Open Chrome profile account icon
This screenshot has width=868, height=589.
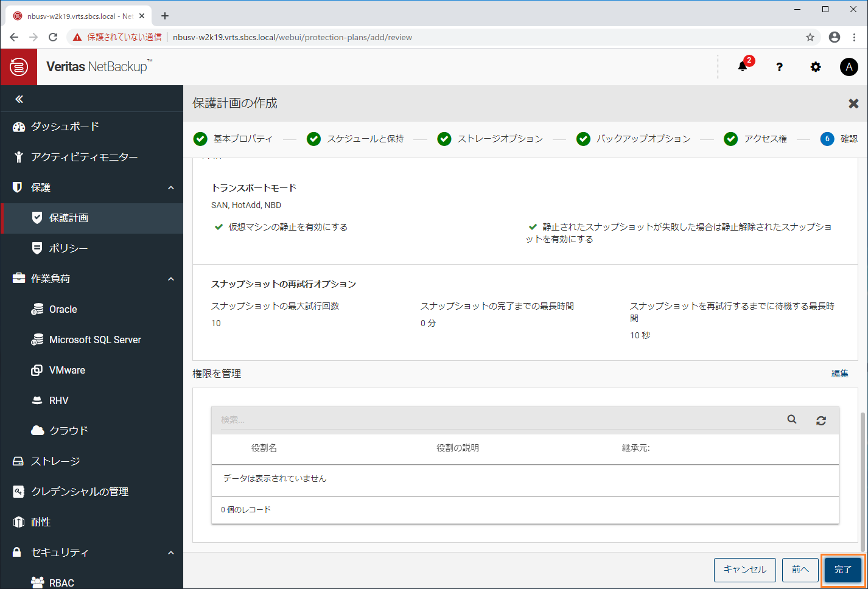(x=835, y=37)
